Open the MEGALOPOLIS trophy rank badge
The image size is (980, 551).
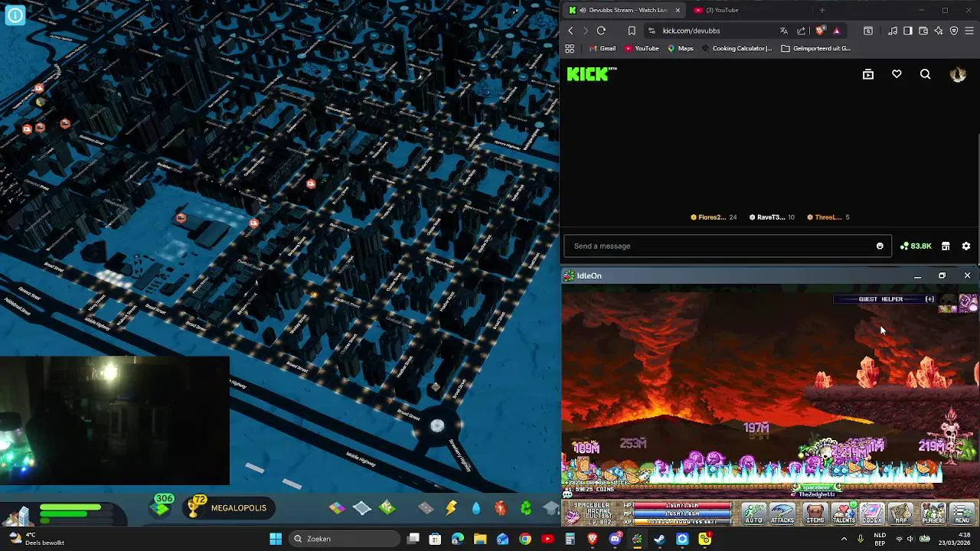[x=229, y=507]
